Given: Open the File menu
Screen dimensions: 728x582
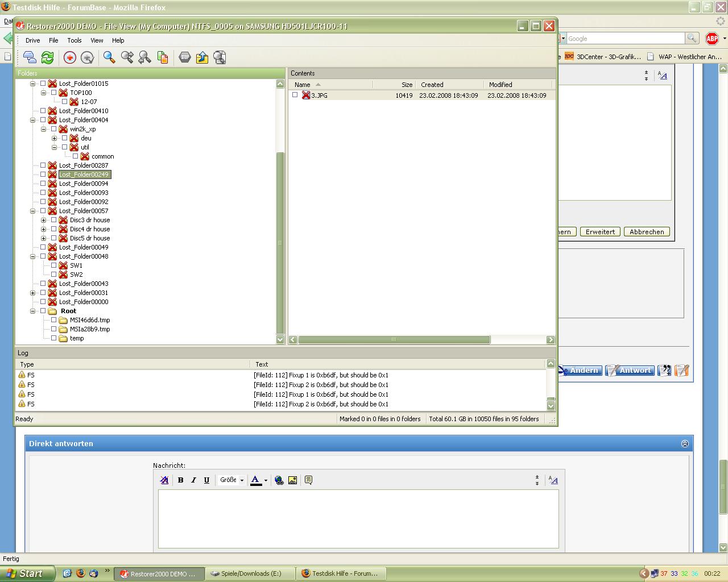Looking at the screenshot, I should click(x=53, y=40).
